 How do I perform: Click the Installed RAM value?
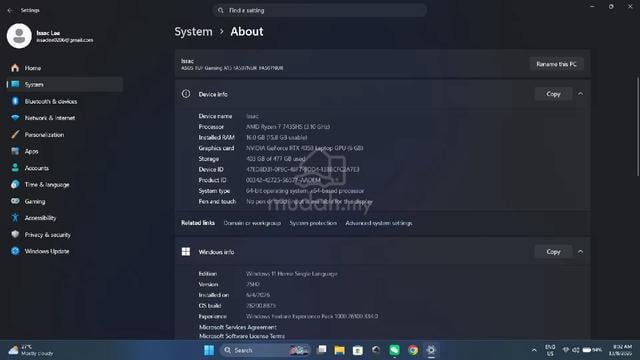click(x=276, y=138)
